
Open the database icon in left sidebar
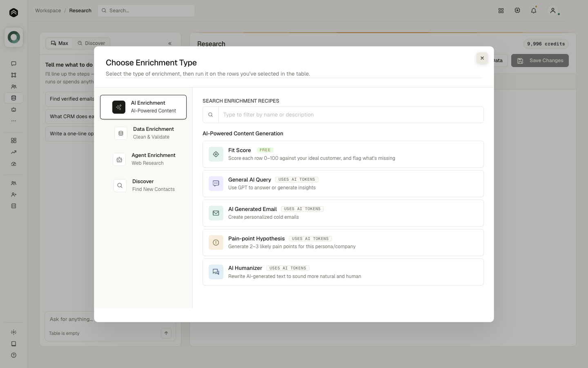13,98
